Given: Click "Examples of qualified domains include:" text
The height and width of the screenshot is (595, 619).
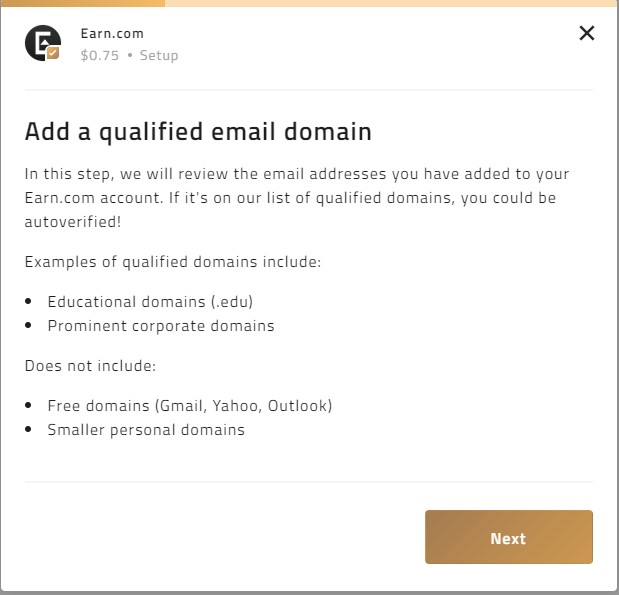Looking at the screenshot, I should (173, 262).
